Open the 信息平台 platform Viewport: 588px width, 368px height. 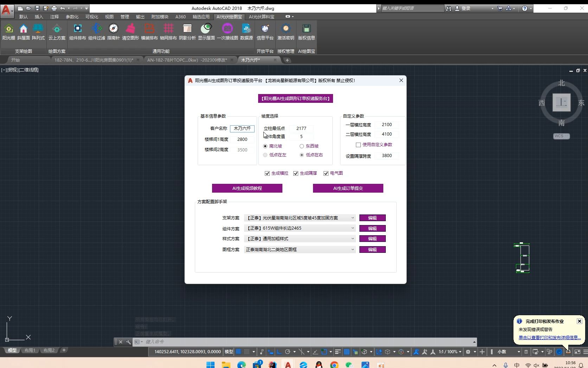(x=265, y=32)
